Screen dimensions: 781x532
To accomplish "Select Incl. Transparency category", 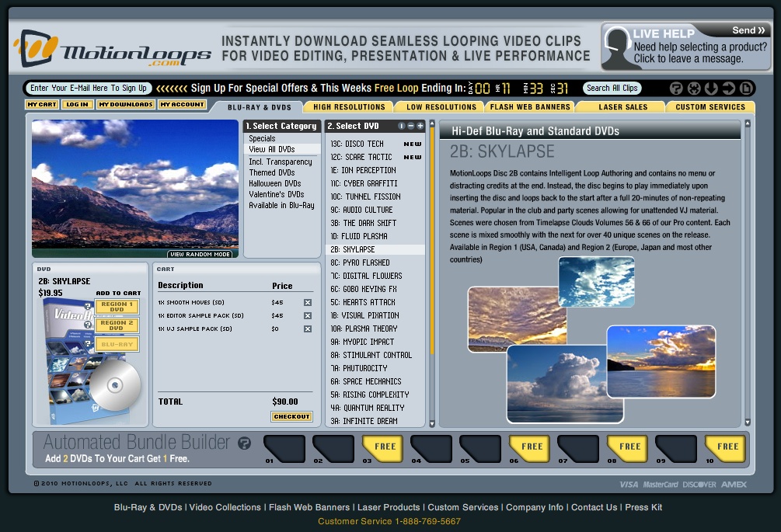I will 281,162.
